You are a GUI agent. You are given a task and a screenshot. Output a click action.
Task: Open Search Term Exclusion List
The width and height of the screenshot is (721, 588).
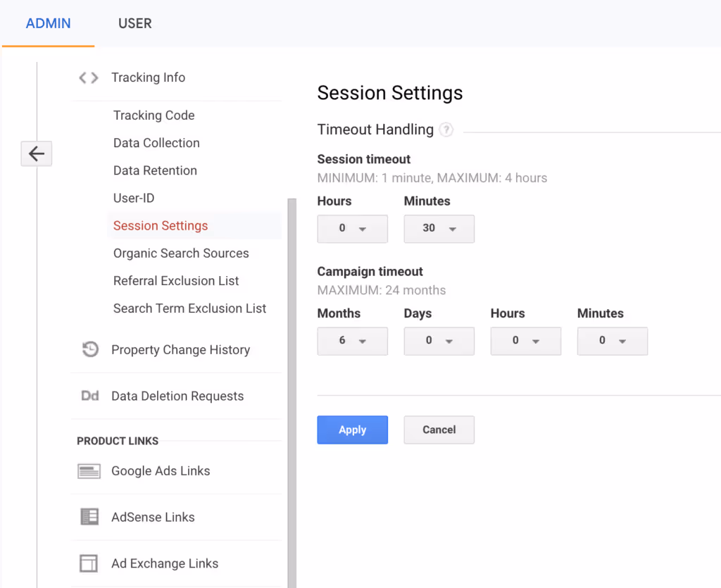tap(190, 308)
